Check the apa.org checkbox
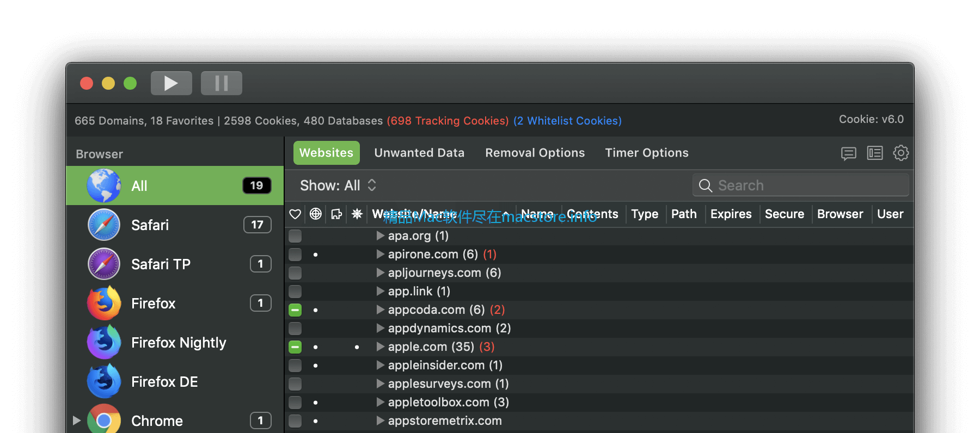 point(295,236)
